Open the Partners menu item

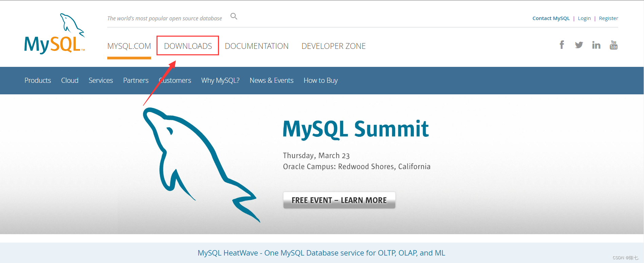pyautogui.click(x=136, y=80)
